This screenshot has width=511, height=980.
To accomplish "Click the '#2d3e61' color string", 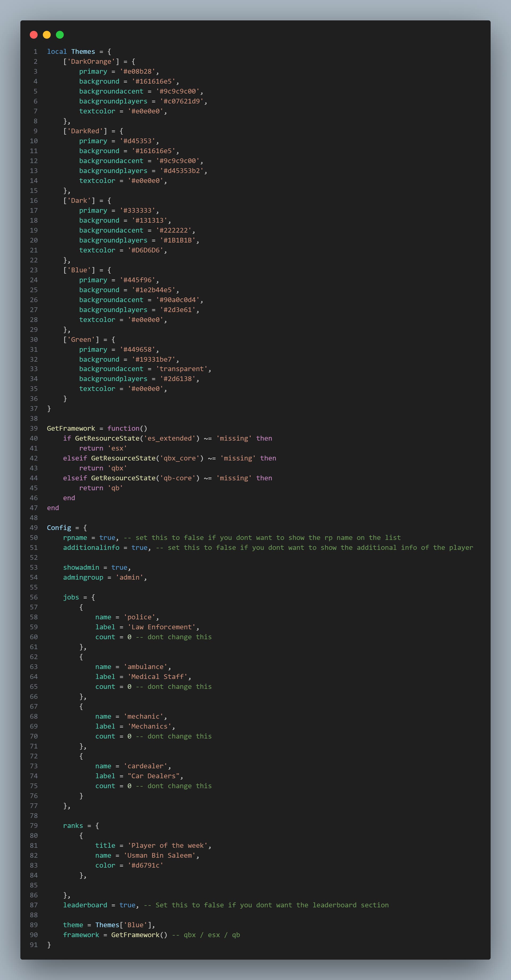I will coord(178,310).
